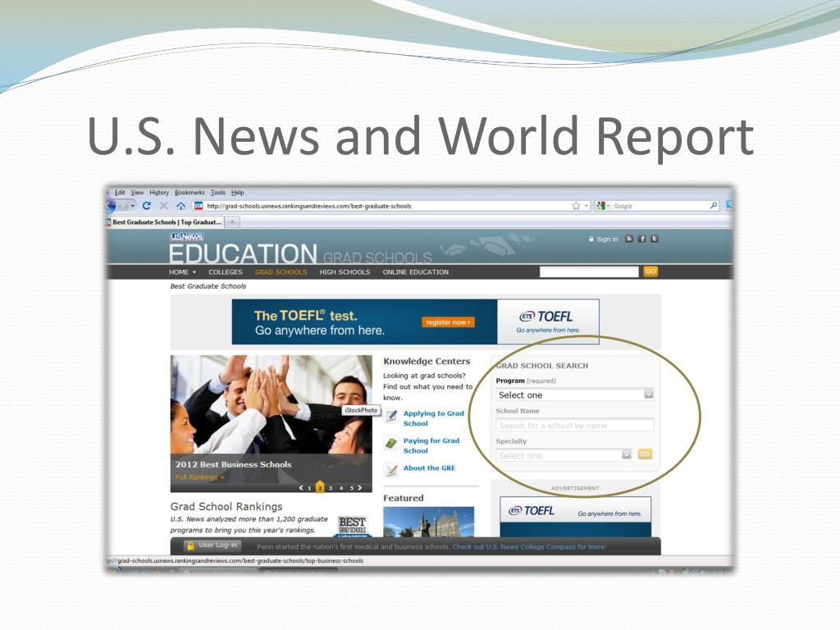Viewport: 840px width, 630px height.
Task: Open a new browser tab with plus
Action: [x=232, y=221]
